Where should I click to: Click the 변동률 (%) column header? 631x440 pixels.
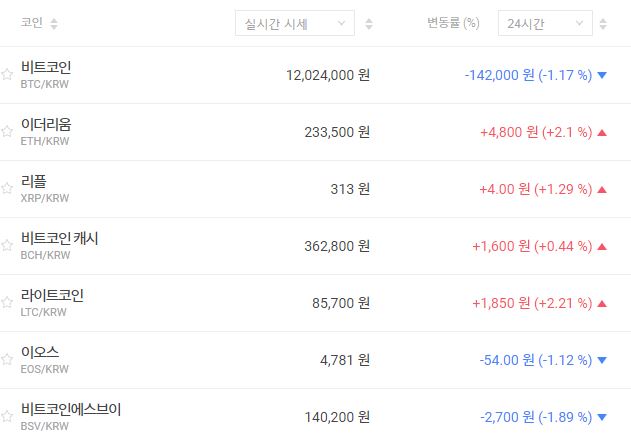point(452,23)
